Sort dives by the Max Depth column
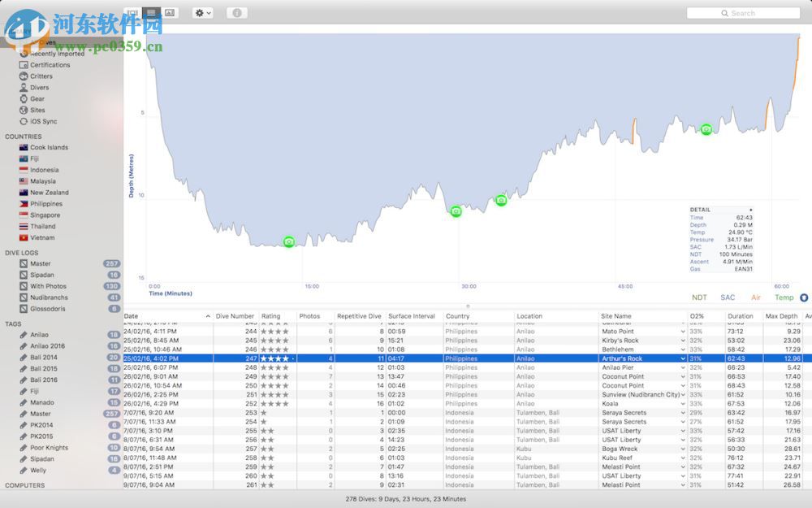The height and width of the screenshot is (508, 812). tap(782, 316)
